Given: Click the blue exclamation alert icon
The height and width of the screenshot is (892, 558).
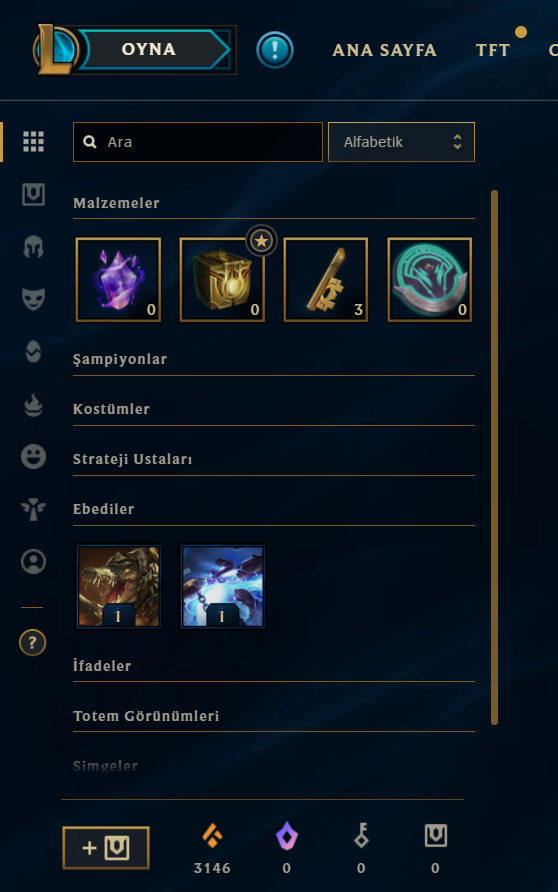Looking at the screenshot, I should coord(275,50).
